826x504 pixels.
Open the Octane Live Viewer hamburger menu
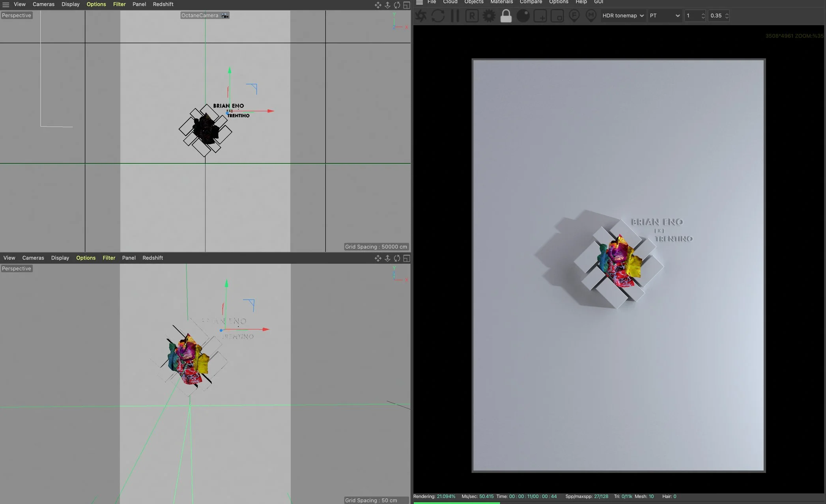(419, 2)
